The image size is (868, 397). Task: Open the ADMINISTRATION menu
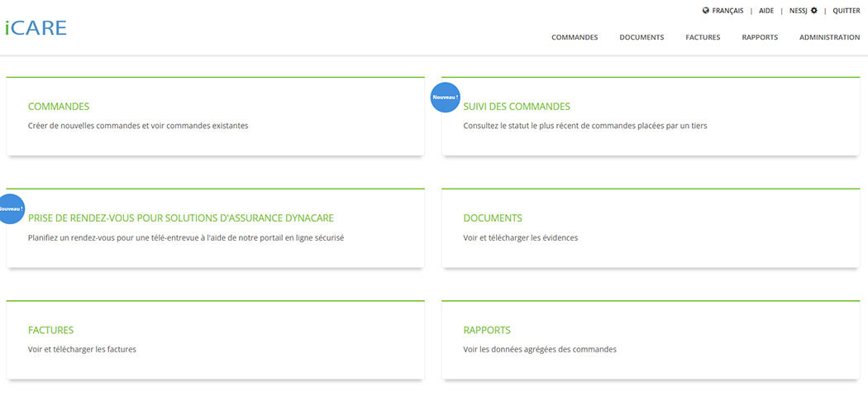click(x=829, y=37)
